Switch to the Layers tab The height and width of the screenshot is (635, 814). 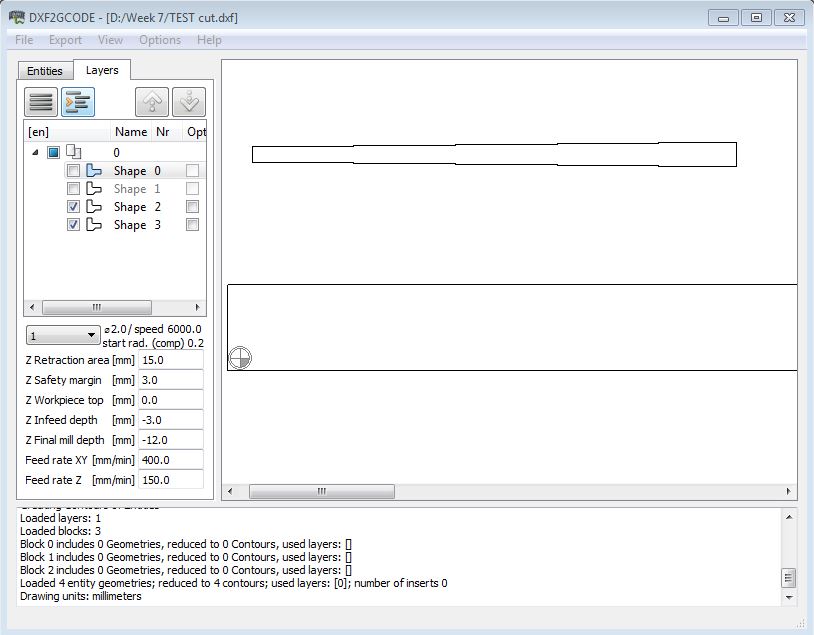point(102,70)
